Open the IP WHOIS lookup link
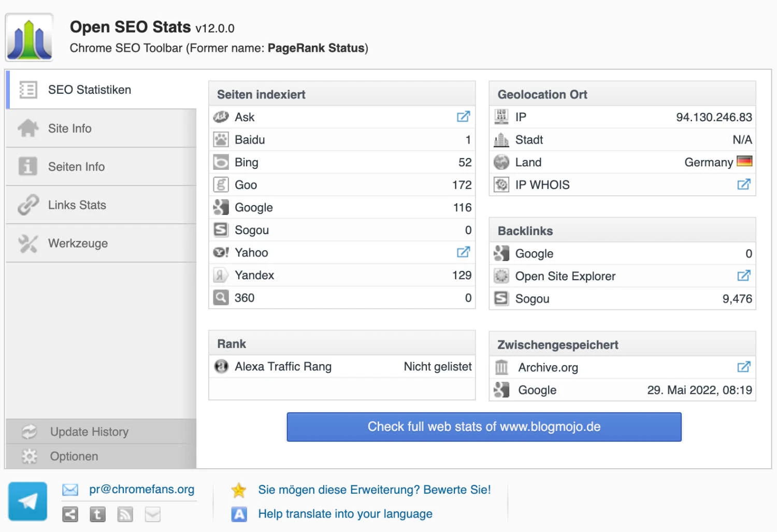Image resolution: width=777 pixels, height=532 pixels. point(744,184)
